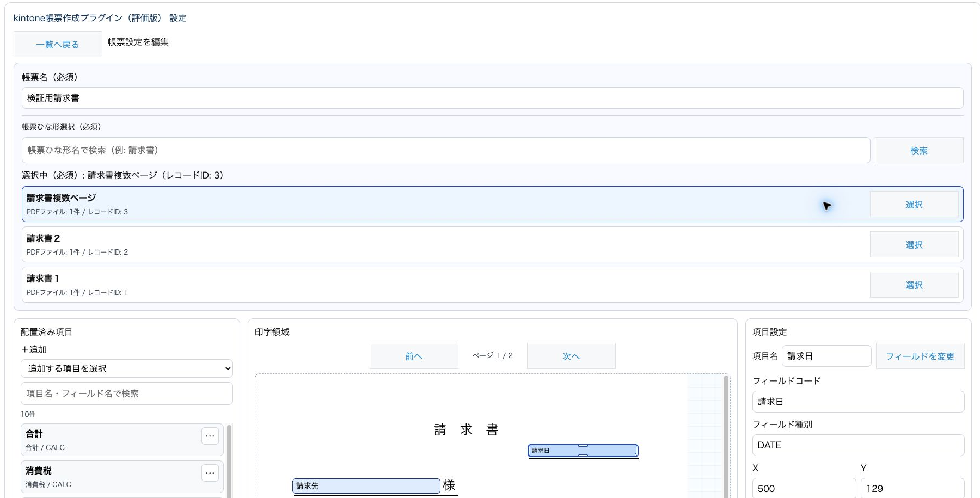
Task: Go to next page with 次へ
Action: coord(571,356)
